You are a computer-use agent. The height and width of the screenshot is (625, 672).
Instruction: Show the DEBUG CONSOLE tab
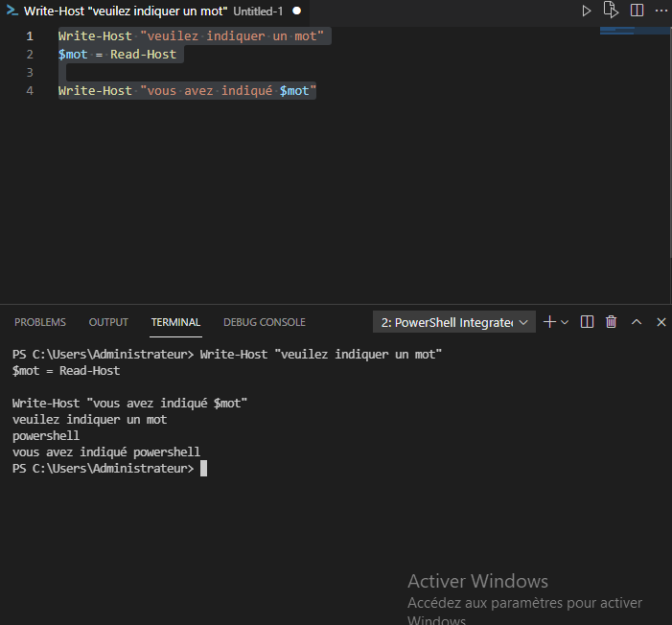click(265, 322)
